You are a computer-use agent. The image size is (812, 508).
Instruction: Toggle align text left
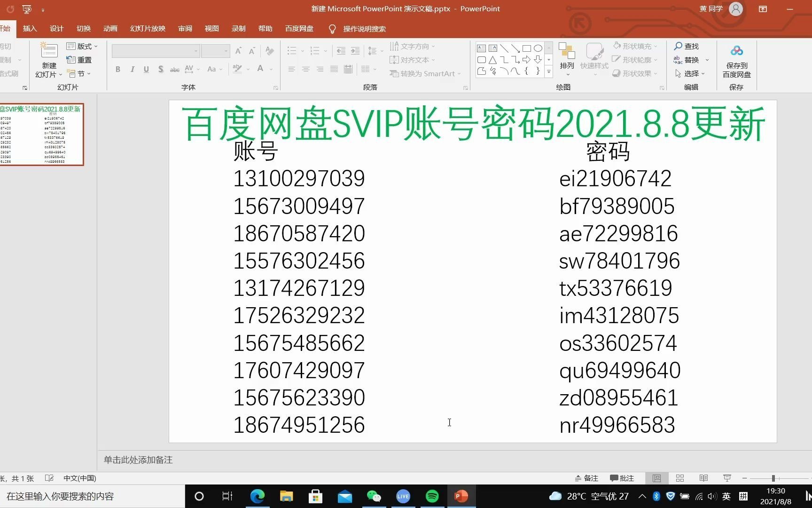pos(292,69)
